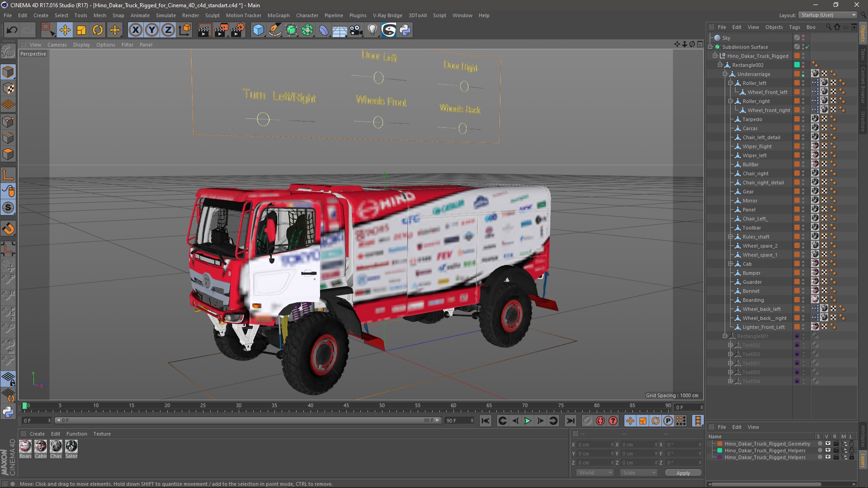Open material manager Create menu

click(37, 434)
